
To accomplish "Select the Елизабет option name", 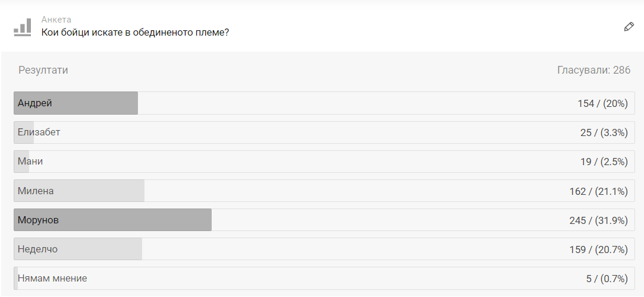I will point(39,132).
